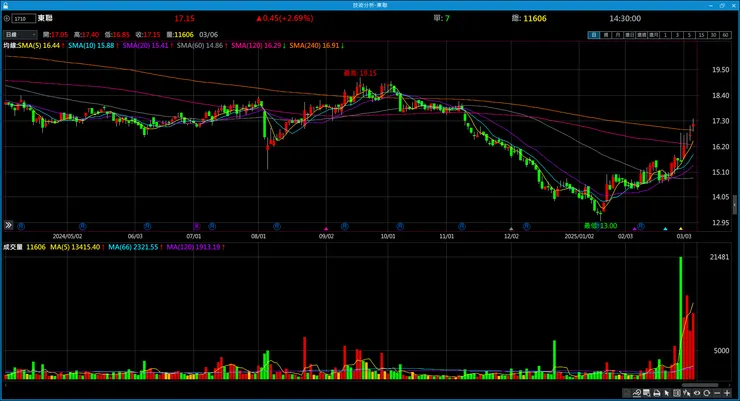Click the SMA(120) 16.29 legend label
This screenshot has height=401, width=740.
coord(256,45)
